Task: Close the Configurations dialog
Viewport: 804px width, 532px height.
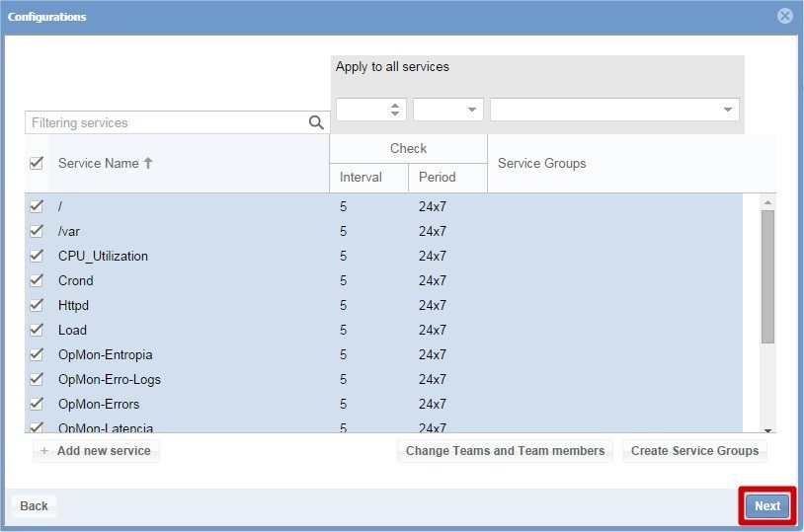Action: (784, 17)
